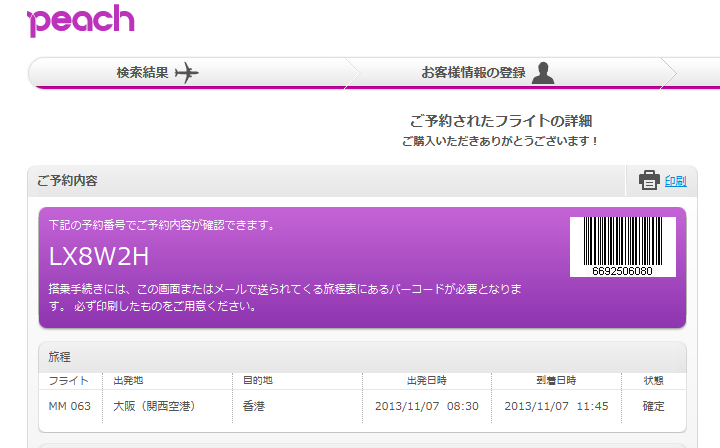Click destination 香港 in itinerary
720x448 pixels.
coord(256,407)
